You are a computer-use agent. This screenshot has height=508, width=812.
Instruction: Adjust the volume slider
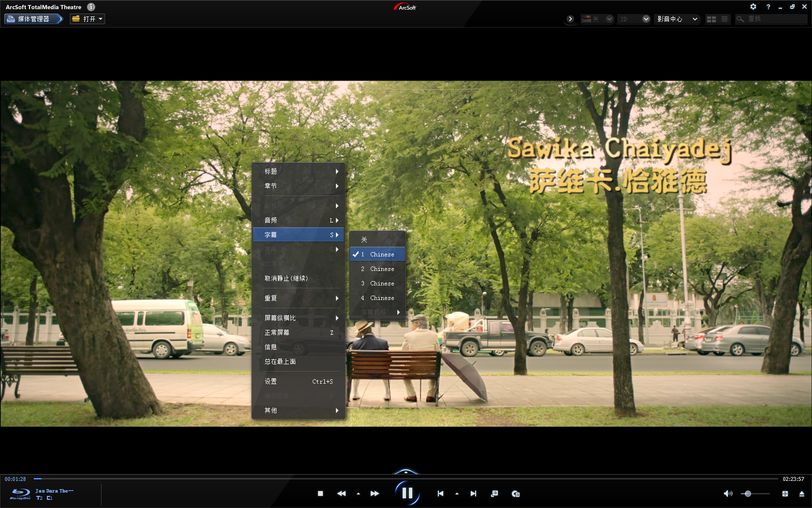click(755, 493)
